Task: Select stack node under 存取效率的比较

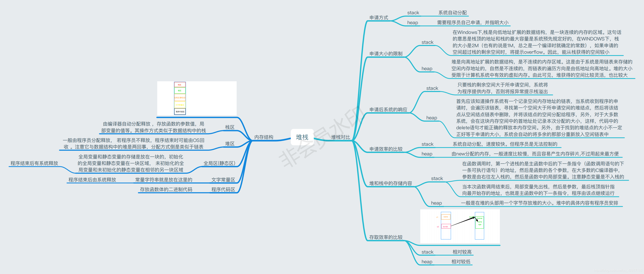Action: pyautogui.click(x=427, y=252)
